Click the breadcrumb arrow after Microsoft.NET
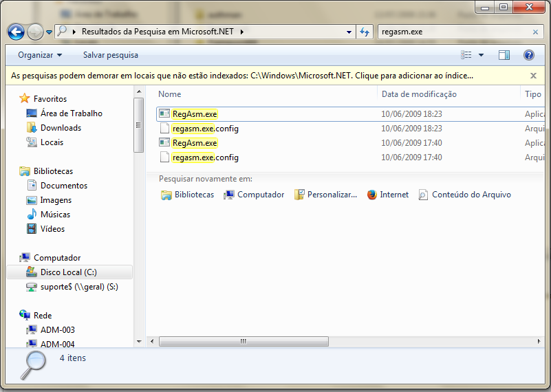551x392 pixels. 242,32
